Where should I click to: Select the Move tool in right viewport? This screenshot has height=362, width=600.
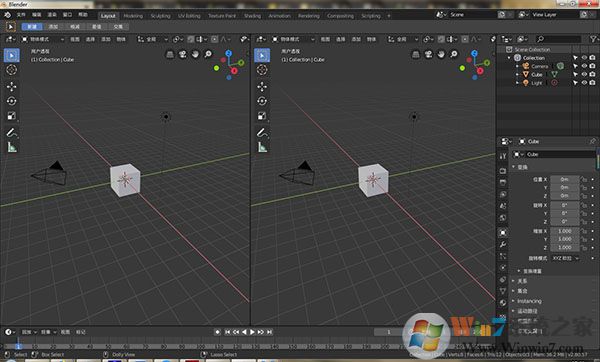(262, 86)
